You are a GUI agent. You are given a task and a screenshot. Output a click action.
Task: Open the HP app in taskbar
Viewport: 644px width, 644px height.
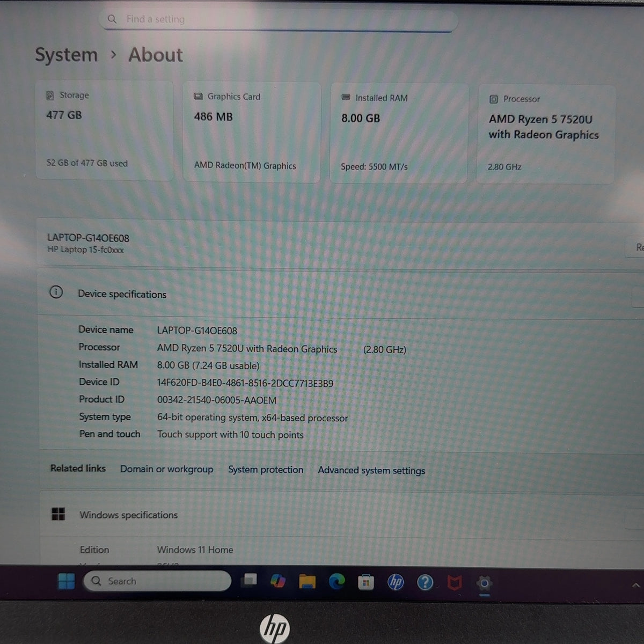click(396, 582)
